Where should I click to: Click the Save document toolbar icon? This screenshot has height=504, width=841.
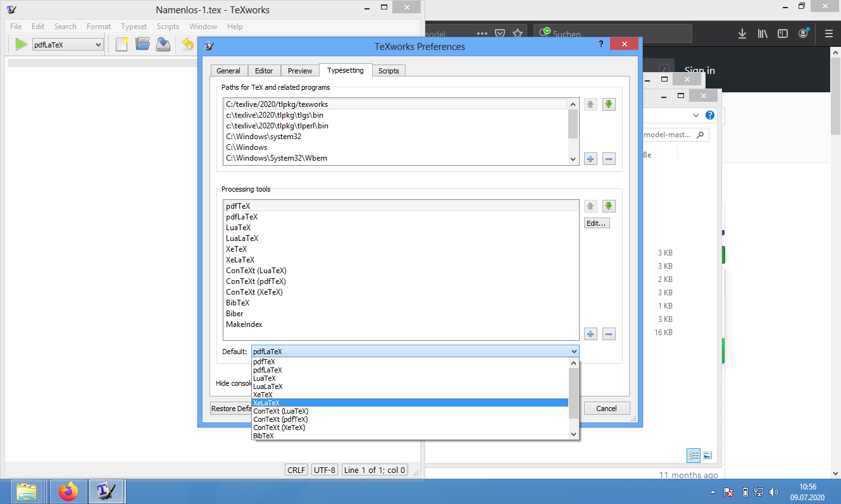point(163,44)
